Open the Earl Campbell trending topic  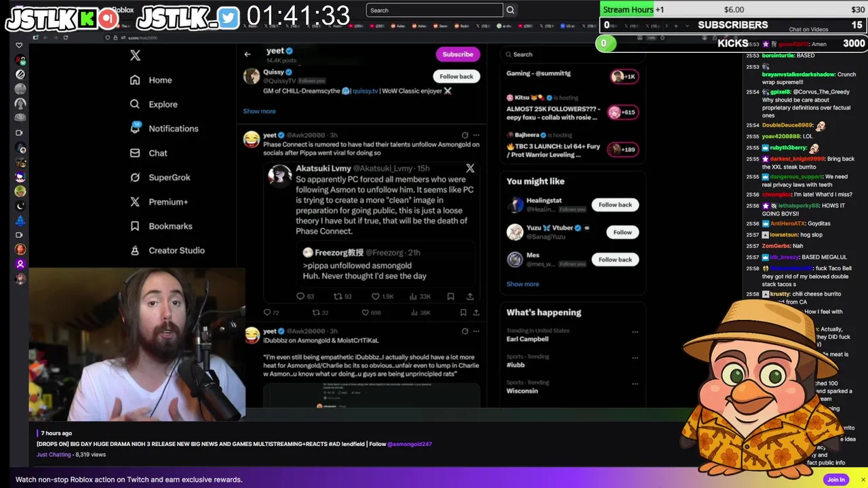(528, 339)
